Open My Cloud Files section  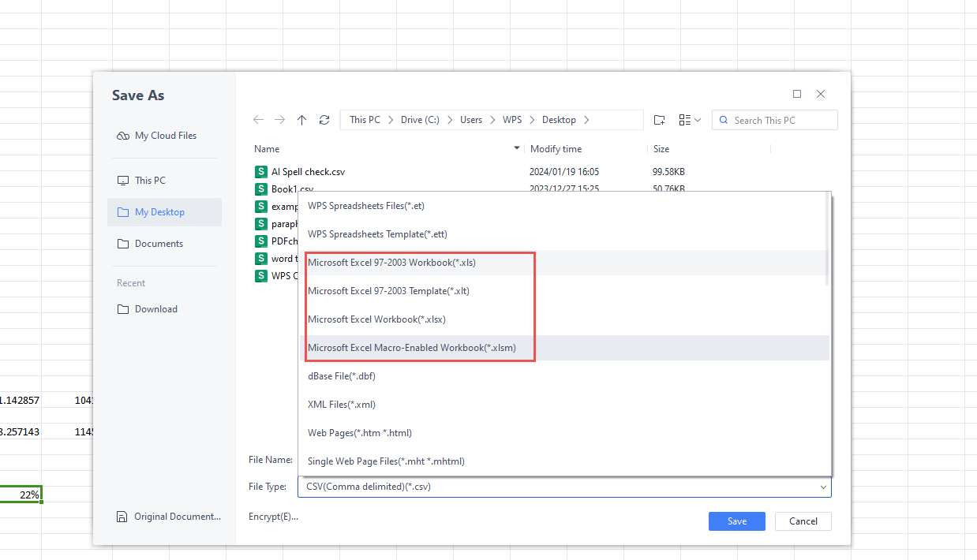[163, 135]
